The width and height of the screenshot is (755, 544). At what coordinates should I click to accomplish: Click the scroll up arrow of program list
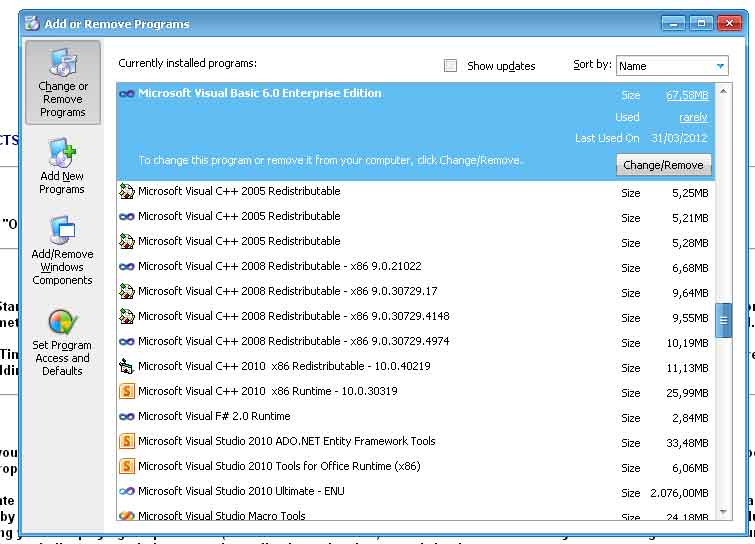click(723, 91)
